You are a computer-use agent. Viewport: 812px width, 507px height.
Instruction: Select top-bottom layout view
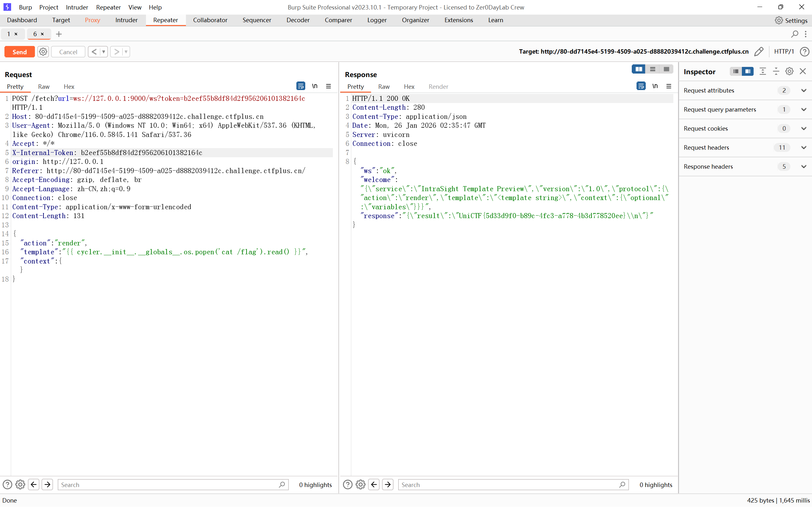coord(653,69)
